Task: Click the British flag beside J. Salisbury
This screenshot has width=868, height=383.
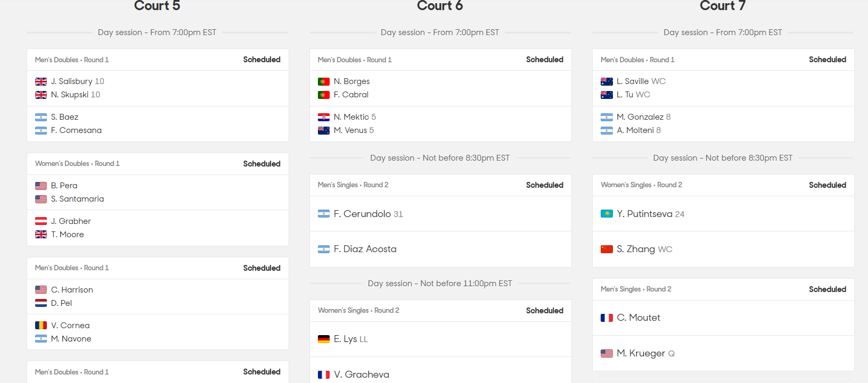Action: coord(41,81)
